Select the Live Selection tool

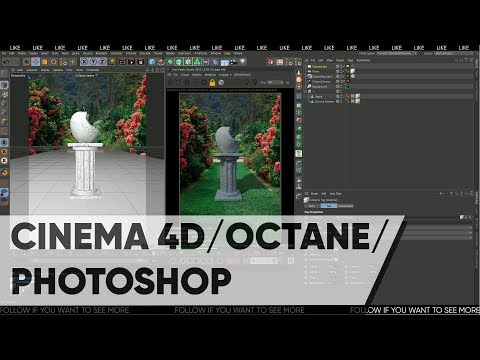pyautogui.click(x=26, y=62)
